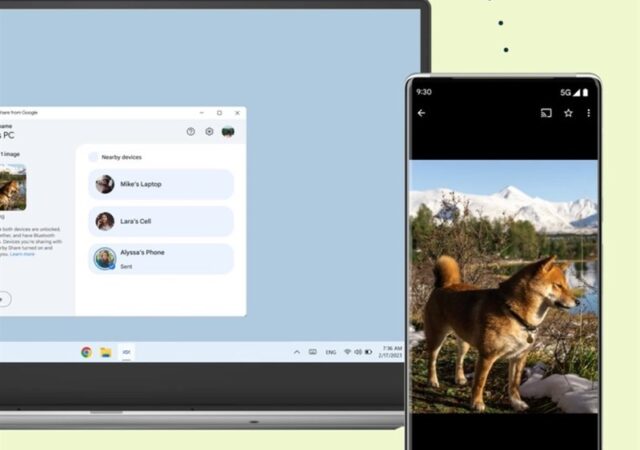This screenshot has width=640, height=450.
Task: Send to Mike's Laptop
Action: coord(161,184)
